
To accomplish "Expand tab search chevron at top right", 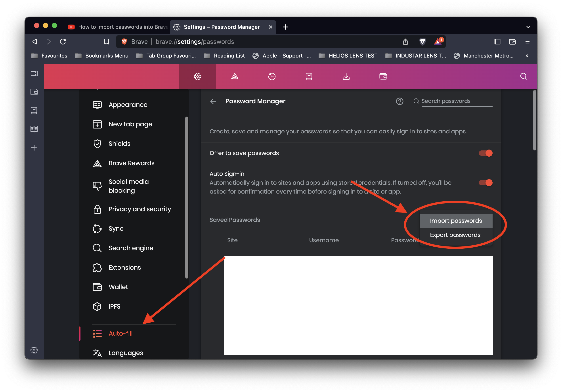I will [528, 27].
